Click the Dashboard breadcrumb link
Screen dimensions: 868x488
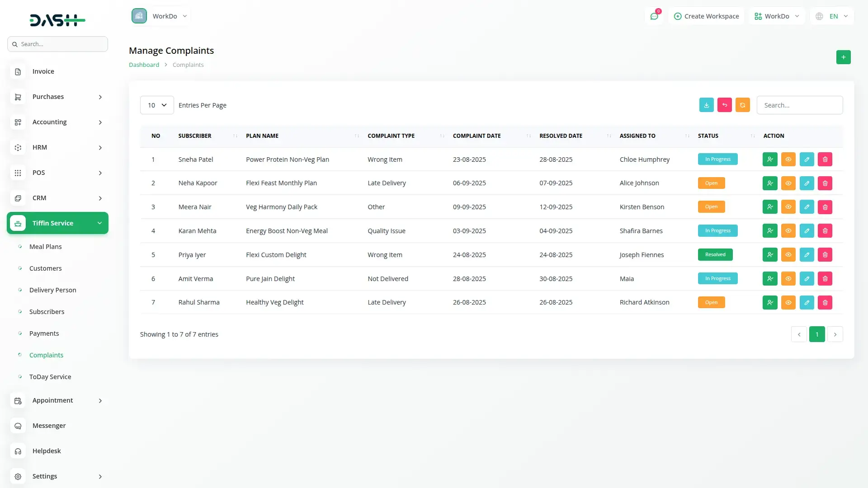144,65
